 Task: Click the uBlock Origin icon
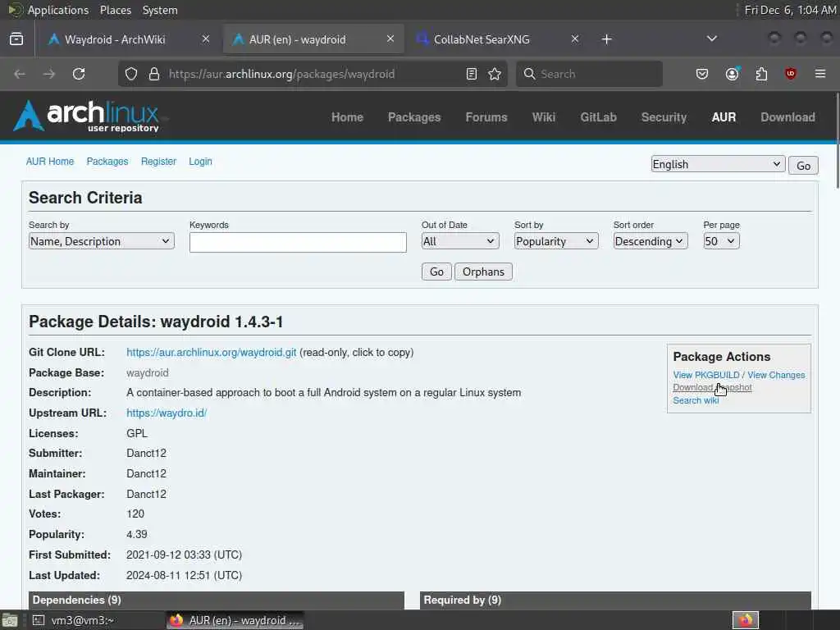coord(791,74)
